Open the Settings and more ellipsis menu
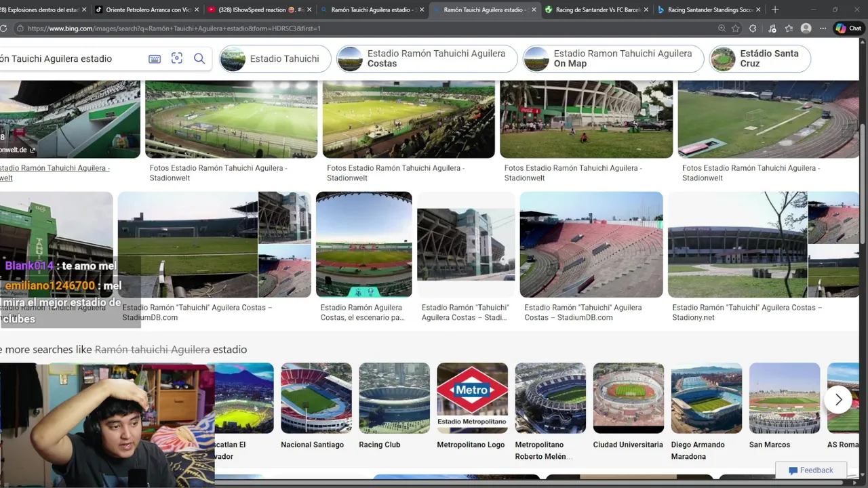The height and width of the screenshot is (488, 868). point(823,28)
